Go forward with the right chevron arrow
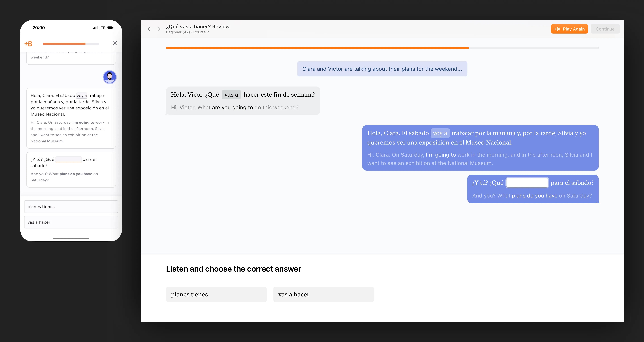The width and height of the screenshot is (644, 342). 159,29
